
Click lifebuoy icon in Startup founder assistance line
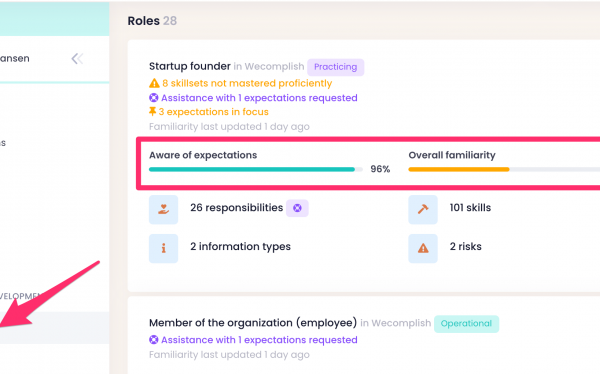pos(153,98)
